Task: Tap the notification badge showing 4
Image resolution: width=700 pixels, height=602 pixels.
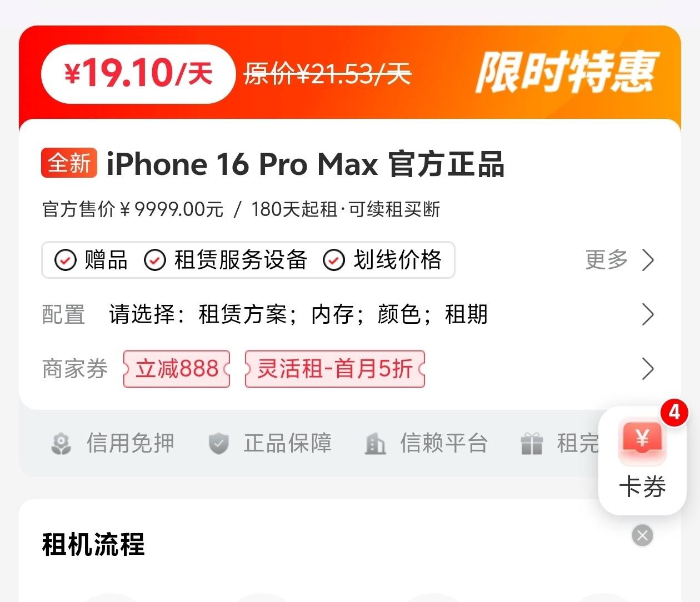Action: click(674, 412)
